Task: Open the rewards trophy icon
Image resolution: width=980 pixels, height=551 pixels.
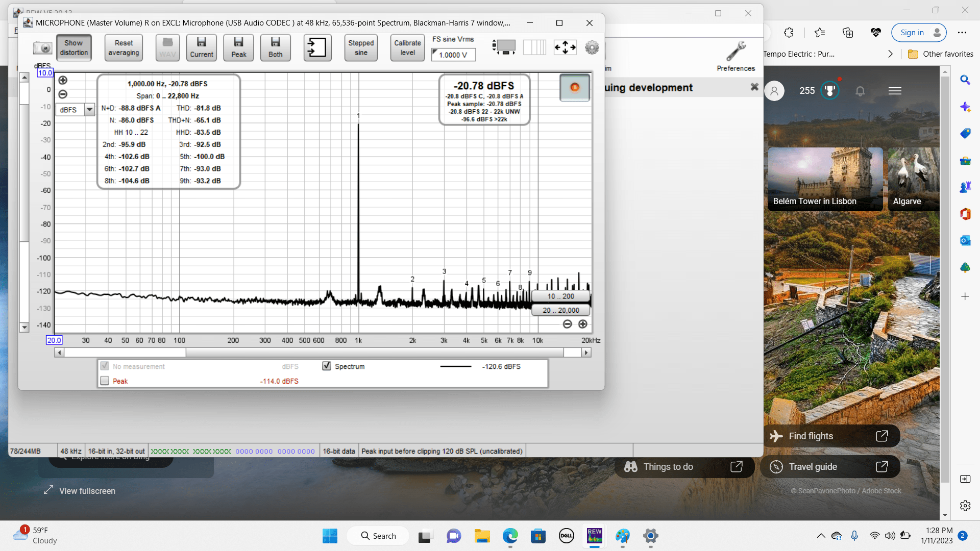Action: 830,91
